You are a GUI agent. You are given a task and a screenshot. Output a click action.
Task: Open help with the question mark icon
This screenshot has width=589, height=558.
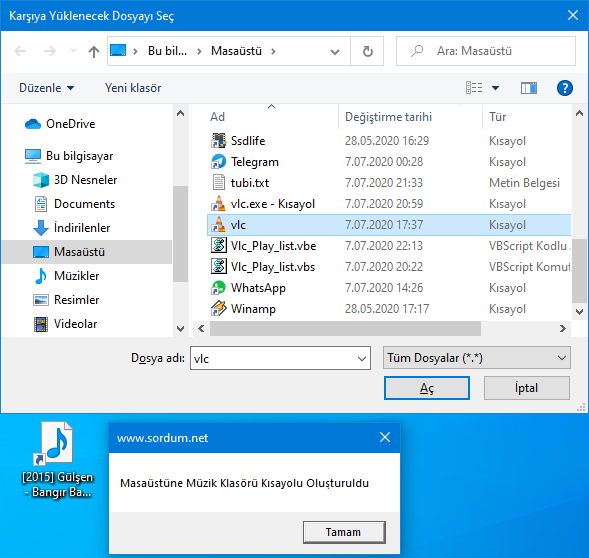pyautogui.click(x=565, y=88)
